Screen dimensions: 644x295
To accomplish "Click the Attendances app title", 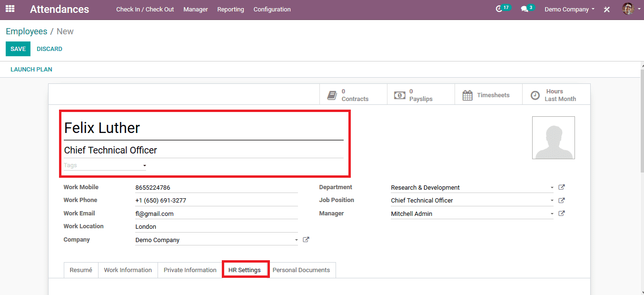I will (x=59, y=9).
